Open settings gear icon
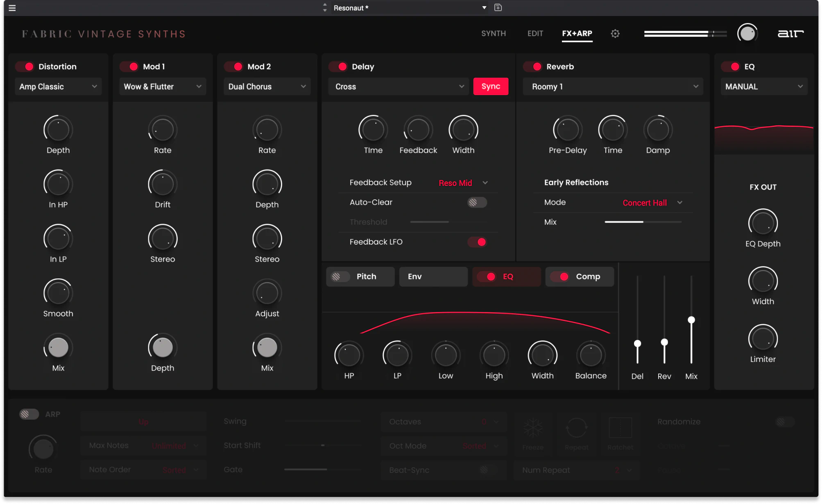 (615, 34)
